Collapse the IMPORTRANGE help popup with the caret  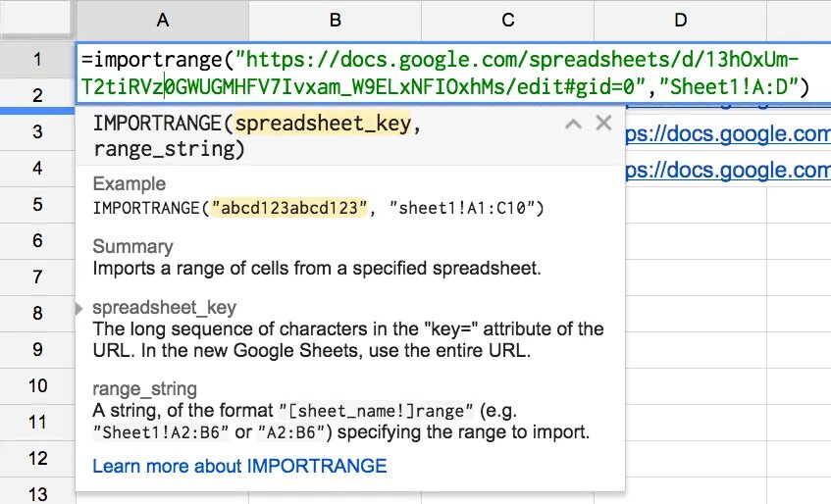(x=573, y=125)
